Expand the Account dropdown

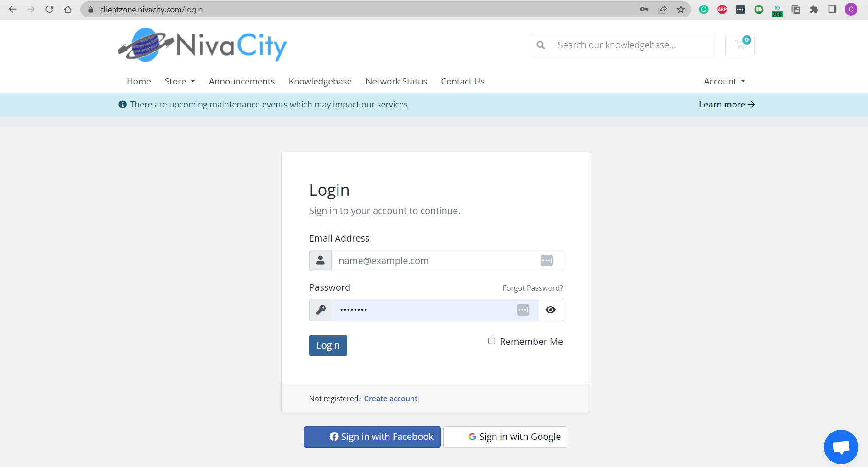pos(724,81)
